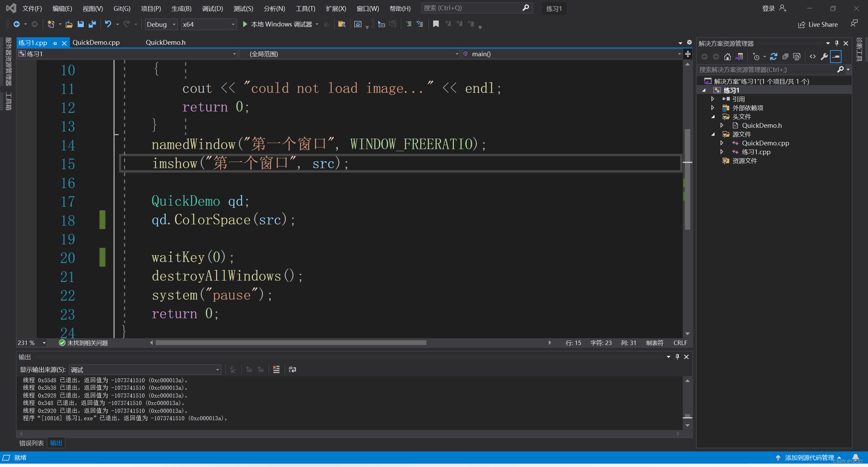Click clear all output icon
Screen dimensions: 868x467
276,369
